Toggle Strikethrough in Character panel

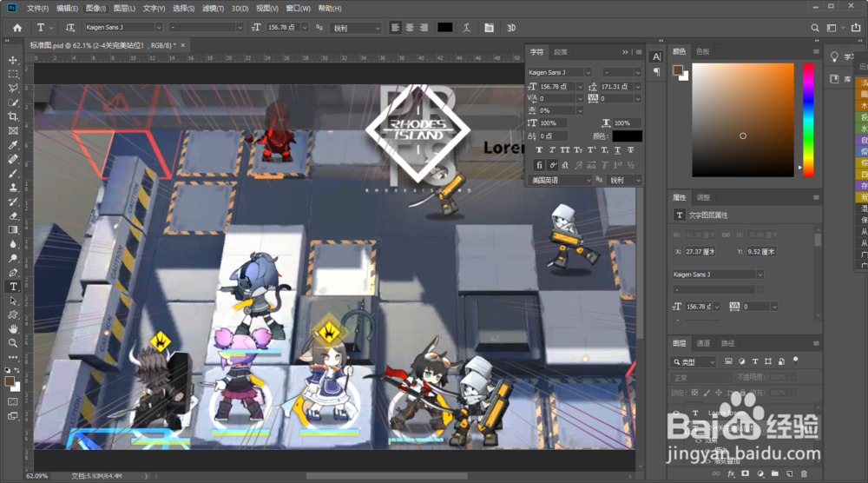[x=630, y=150]
